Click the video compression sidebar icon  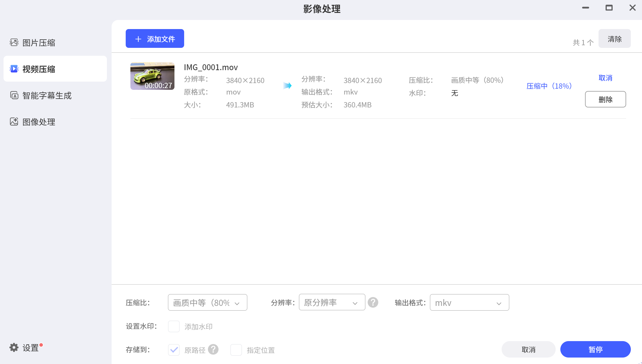tap(14, 69)
